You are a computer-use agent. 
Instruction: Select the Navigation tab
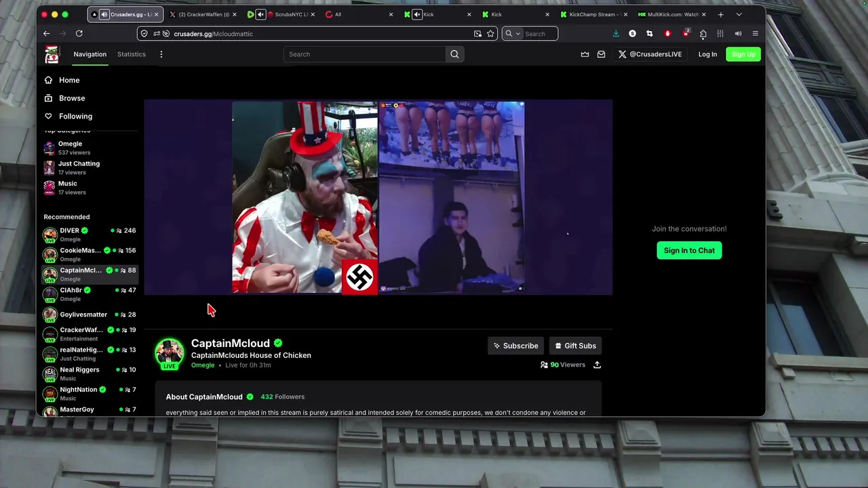(x=90, y=54)
